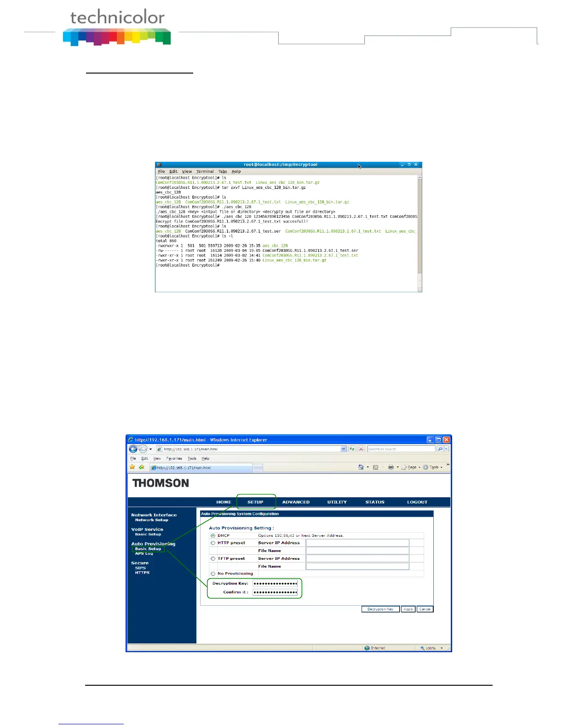
Task: Open Network Setup in sidebar
Action: tap(151, 520)
